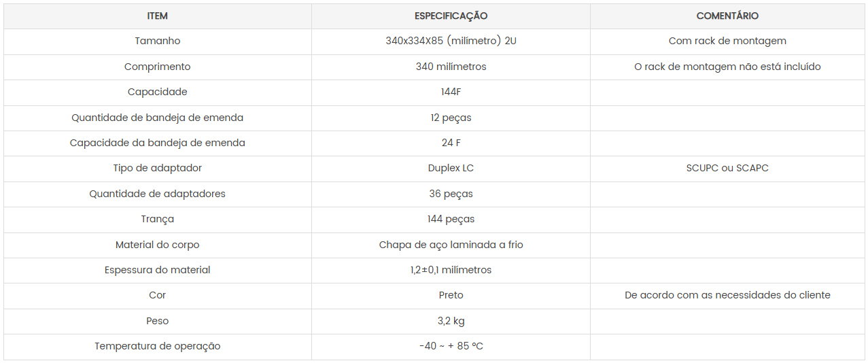Select 'O rack de montagem não está incluído'
Image resolution: width=868 pixels, height=363 pixels.
tap(727, 67)
